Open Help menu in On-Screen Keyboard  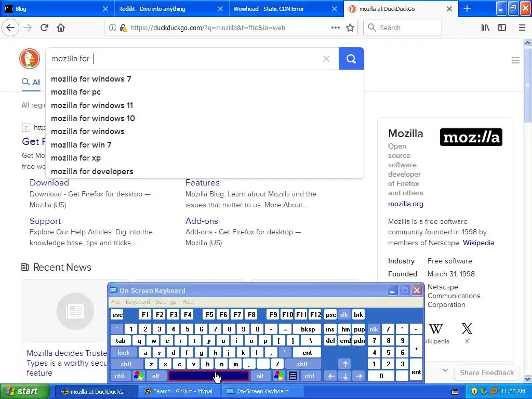pos(188,302)
